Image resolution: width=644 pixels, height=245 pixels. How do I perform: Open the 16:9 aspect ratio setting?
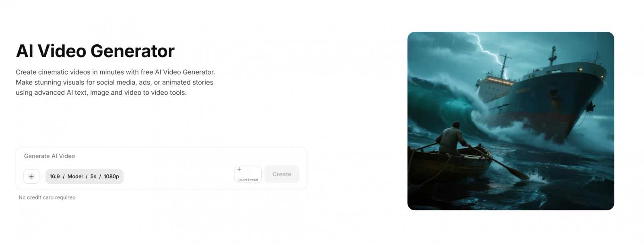[x=55, y=176]
